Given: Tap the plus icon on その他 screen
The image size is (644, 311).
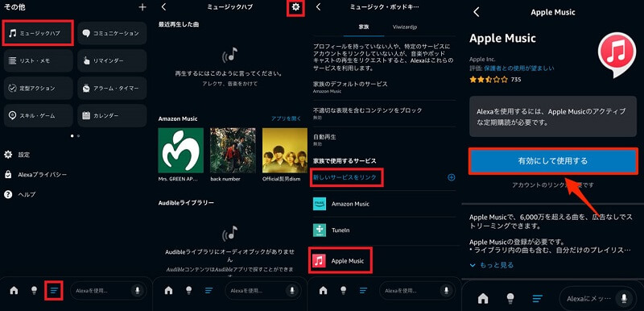Looking at the screenshot, I should tap(142, 7).
